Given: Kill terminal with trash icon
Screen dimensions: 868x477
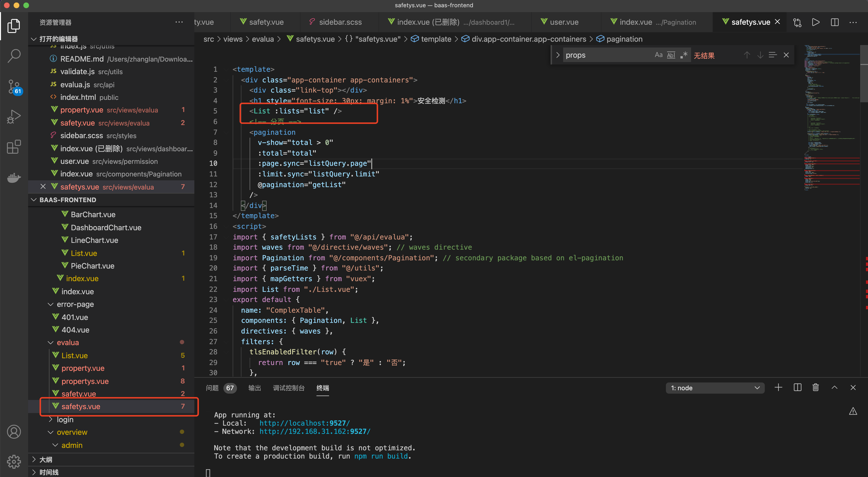Looking at the screenshot, I should click(x=815, y=388).
